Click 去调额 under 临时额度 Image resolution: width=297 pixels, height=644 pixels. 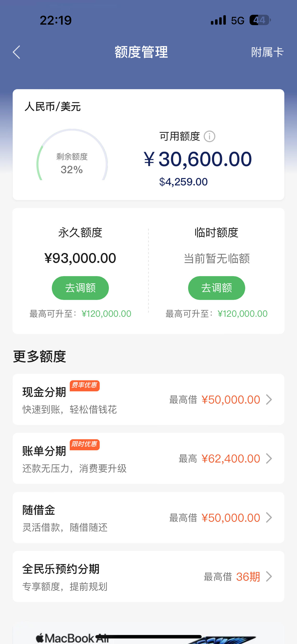216,288
